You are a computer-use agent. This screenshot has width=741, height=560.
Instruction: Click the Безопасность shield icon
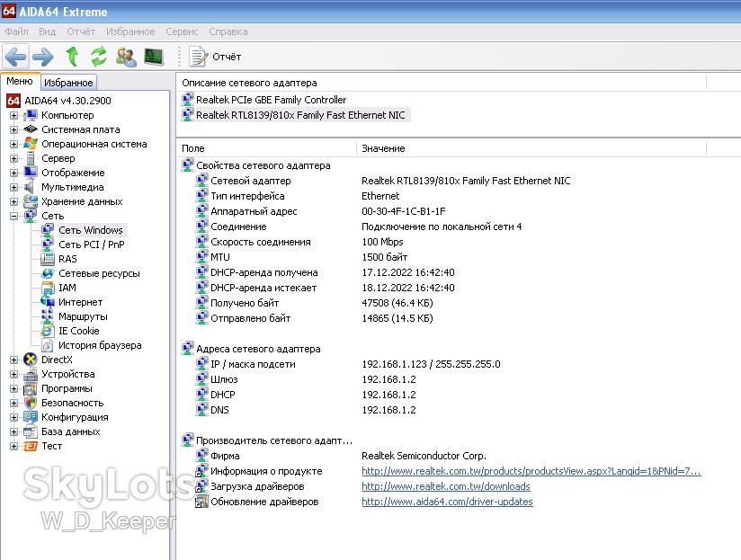tap(31, 403)
